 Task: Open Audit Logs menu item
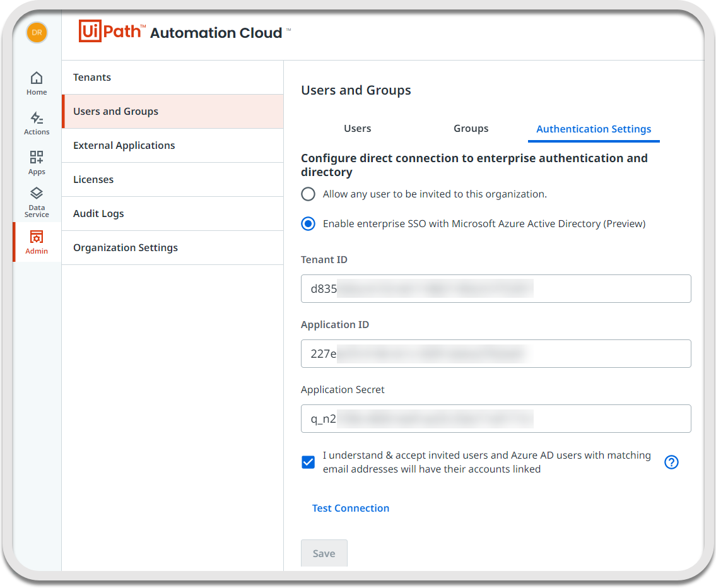pyautogui.click(x=173, y=214)
